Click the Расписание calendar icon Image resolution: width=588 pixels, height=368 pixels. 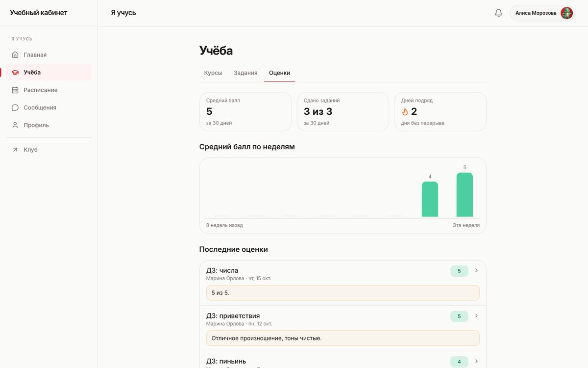[15, 90]
